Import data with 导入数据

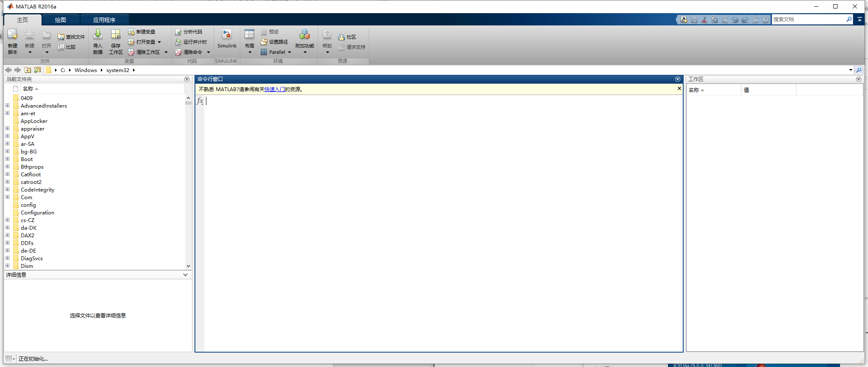[x=98, y=42]
